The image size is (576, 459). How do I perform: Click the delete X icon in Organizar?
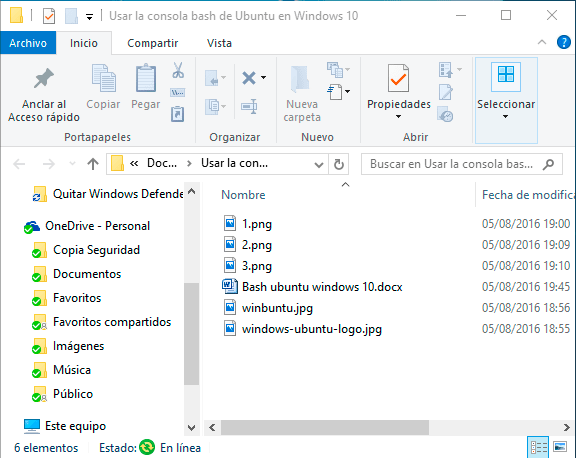pyautogui.click(x=249, y=78)
